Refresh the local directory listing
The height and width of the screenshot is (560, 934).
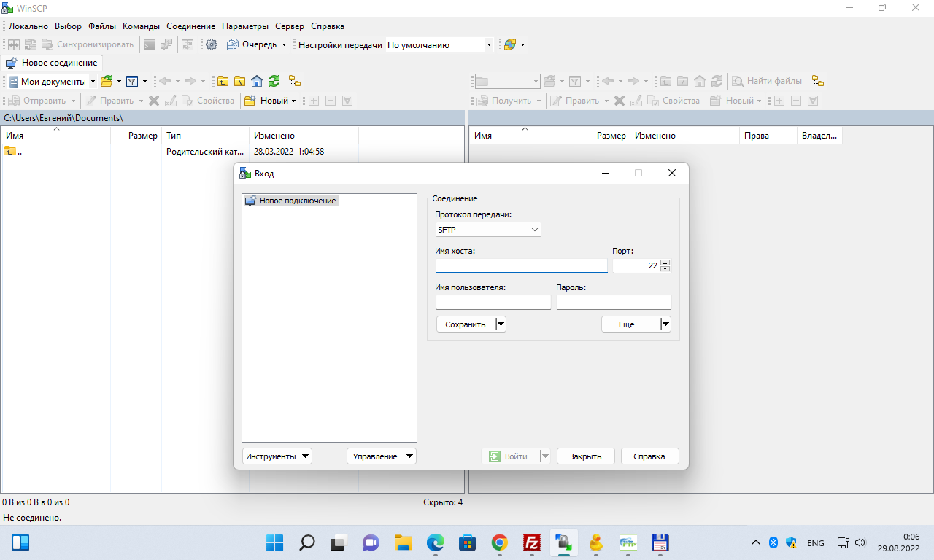point(274,81)
